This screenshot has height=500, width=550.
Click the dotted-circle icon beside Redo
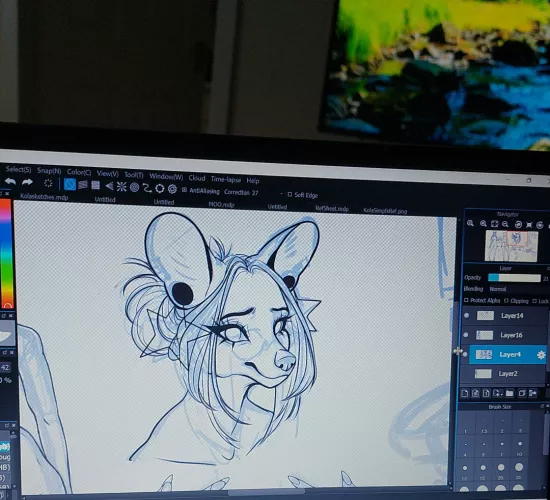click(x=48, y=183)
